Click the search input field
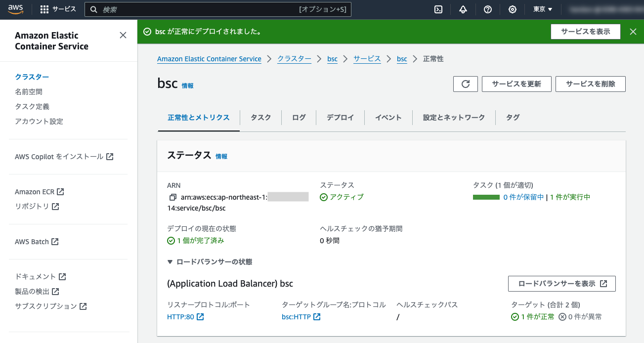 (x=217, y=9)
